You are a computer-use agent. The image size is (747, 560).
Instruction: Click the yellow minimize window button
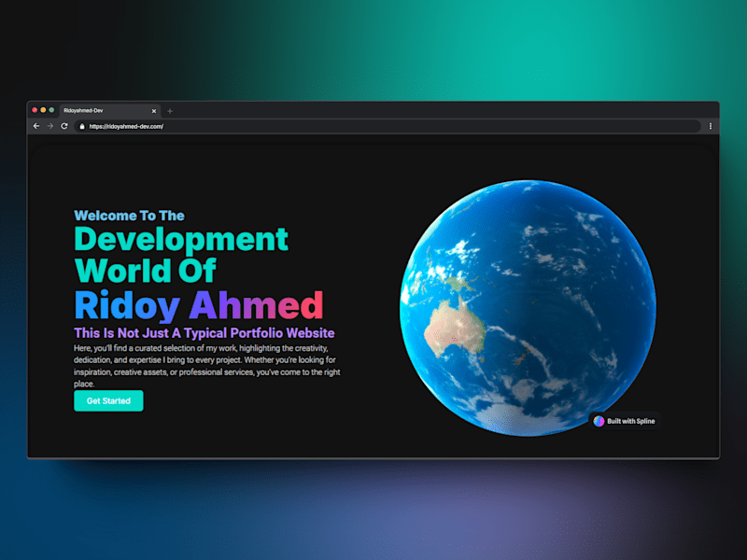coord(43,110)
